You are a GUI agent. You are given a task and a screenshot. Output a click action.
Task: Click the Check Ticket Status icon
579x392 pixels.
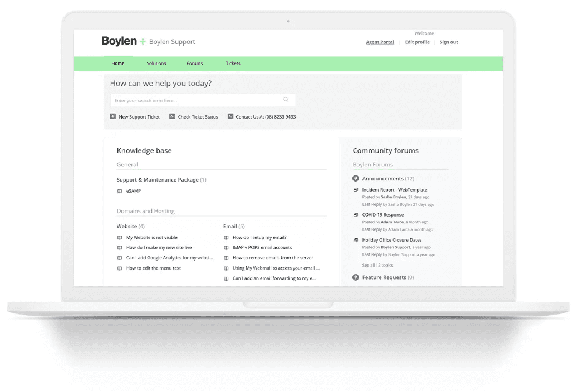point(172,116)
